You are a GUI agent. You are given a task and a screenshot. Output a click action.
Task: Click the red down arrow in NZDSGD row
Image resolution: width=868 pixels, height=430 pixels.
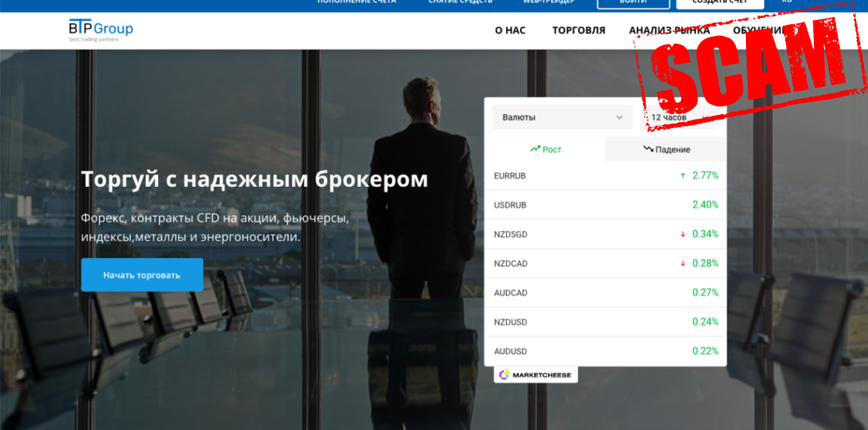683,235
